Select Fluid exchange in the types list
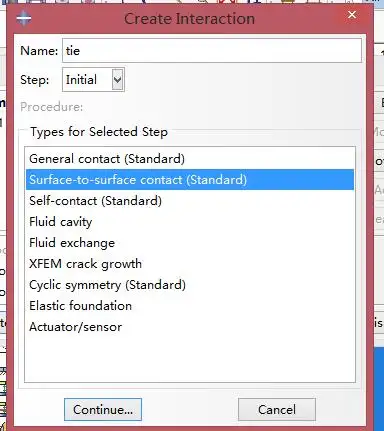 point(72,243)
